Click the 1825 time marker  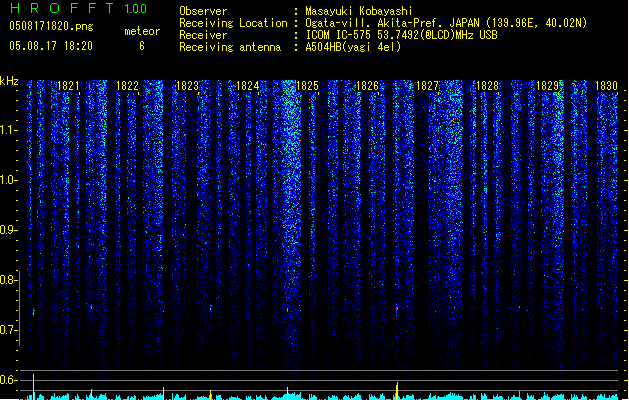(307, 86)
